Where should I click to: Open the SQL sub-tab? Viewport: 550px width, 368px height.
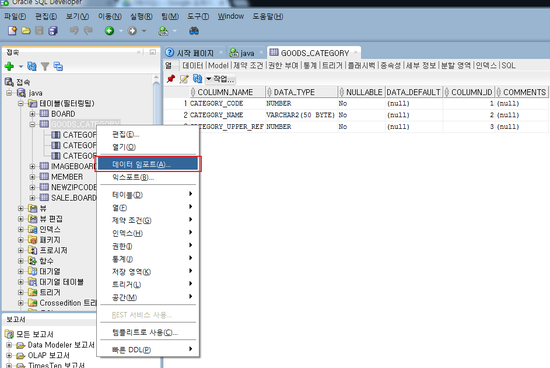509,65
